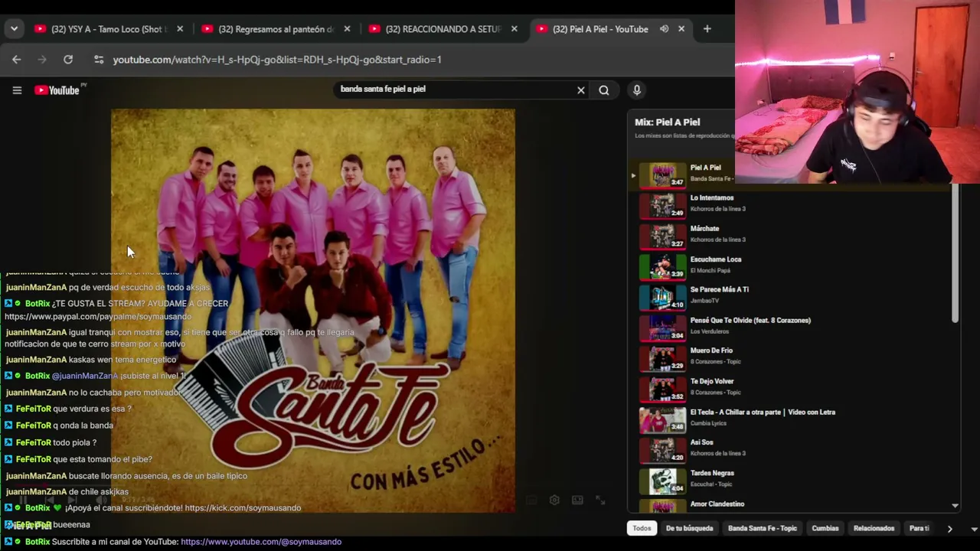Reload the YouTube page
This screenshot has height=551, width=980.
(68, 60)
